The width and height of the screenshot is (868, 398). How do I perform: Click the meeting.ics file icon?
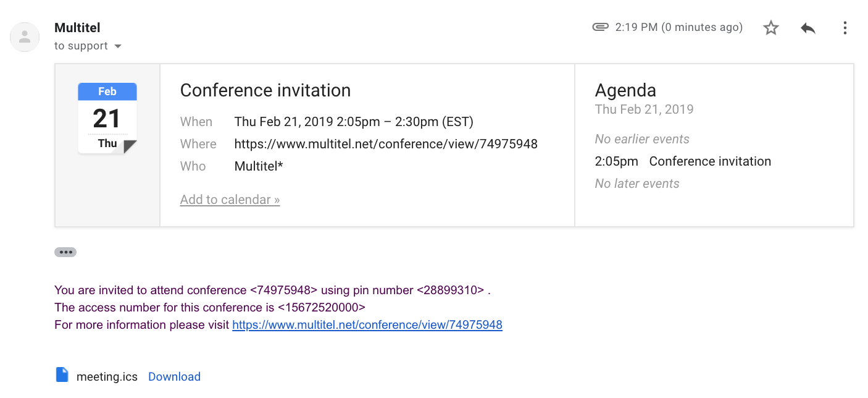pos(62,375)
